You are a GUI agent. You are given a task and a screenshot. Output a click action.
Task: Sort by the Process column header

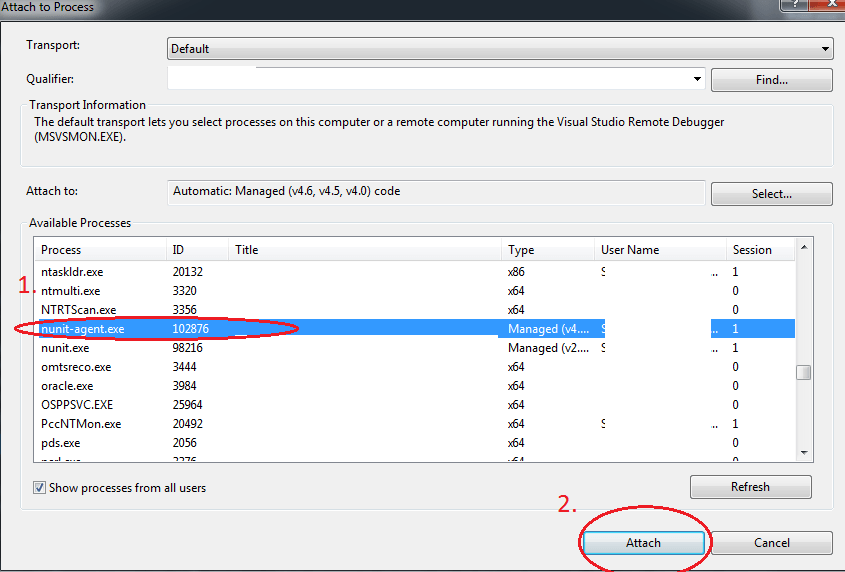98,250
